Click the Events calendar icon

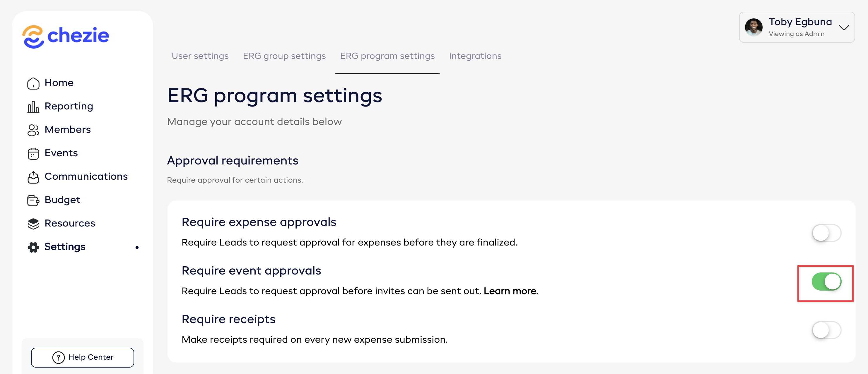(x=33, y=154)
